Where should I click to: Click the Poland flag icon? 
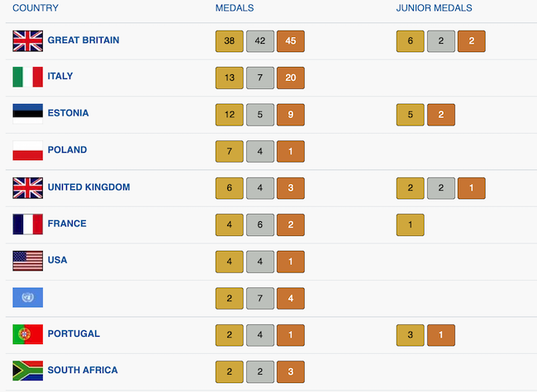(x=27, y=150)
